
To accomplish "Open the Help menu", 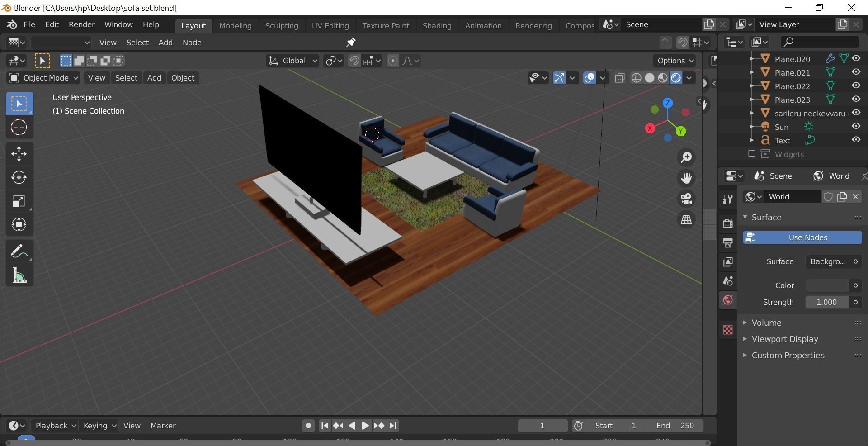I will tap(151, 24).
